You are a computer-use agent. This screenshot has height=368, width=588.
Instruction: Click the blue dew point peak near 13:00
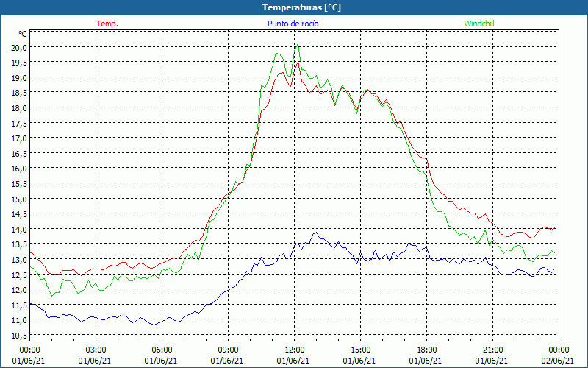316,233
